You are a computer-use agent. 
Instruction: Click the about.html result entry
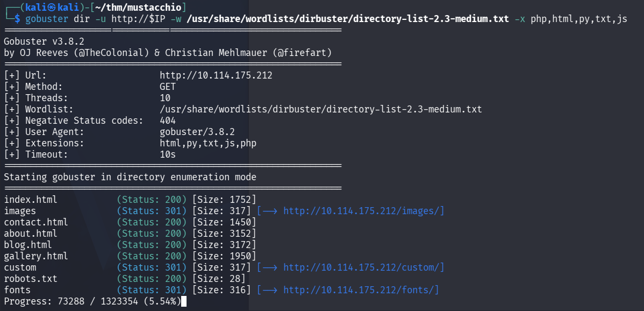pos(31,234)
